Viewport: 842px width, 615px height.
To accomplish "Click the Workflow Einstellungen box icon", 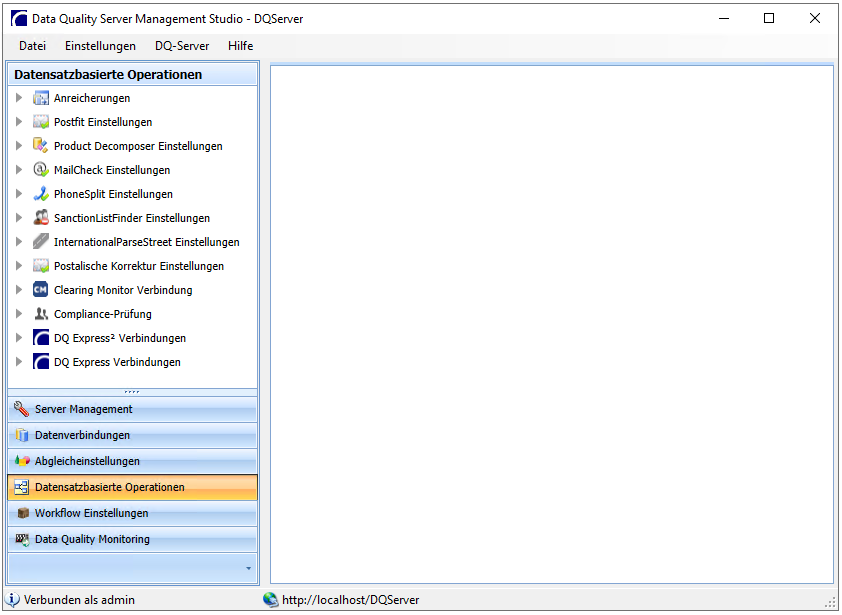I will pos(23,513).
